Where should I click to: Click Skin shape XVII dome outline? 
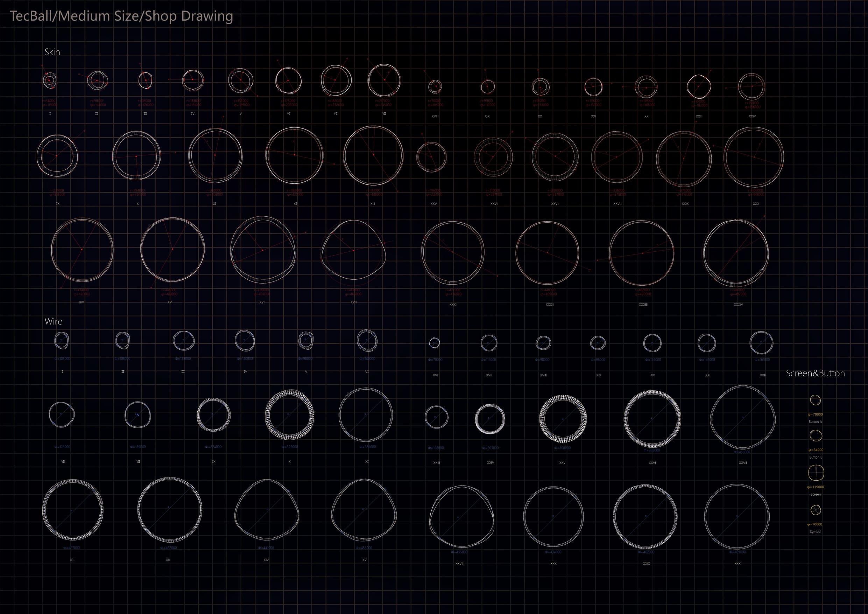pyautogui.click(x=353, y=250)
